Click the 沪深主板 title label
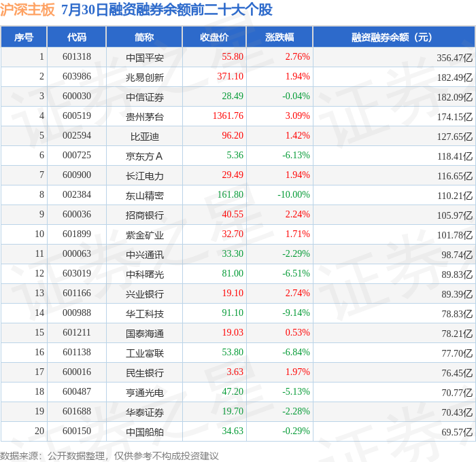Screen dimensions: 476x462 pyautogui.click(x=27, y=10)
